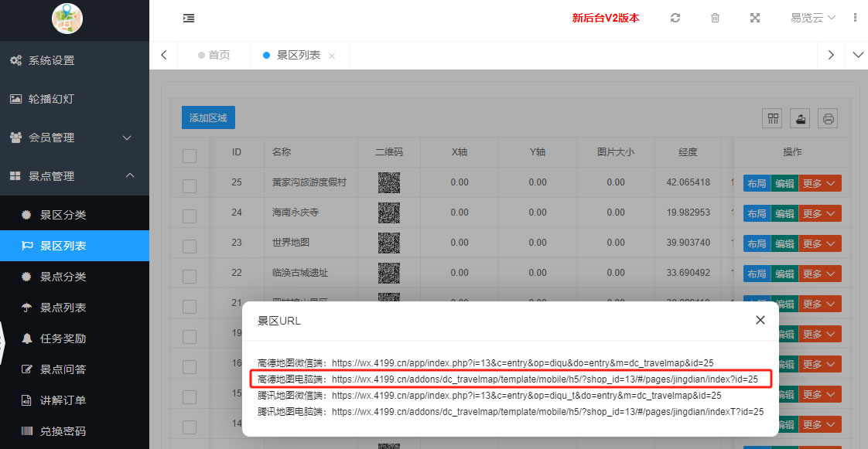
Task: Collapse the 景点管理 sidebar menu
Action: 75,176
